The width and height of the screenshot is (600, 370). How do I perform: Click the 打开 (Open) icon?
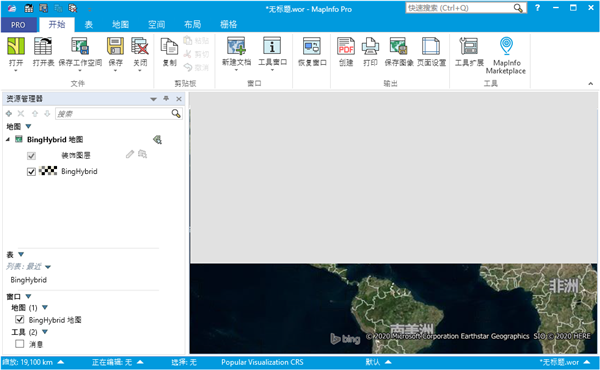16,46
